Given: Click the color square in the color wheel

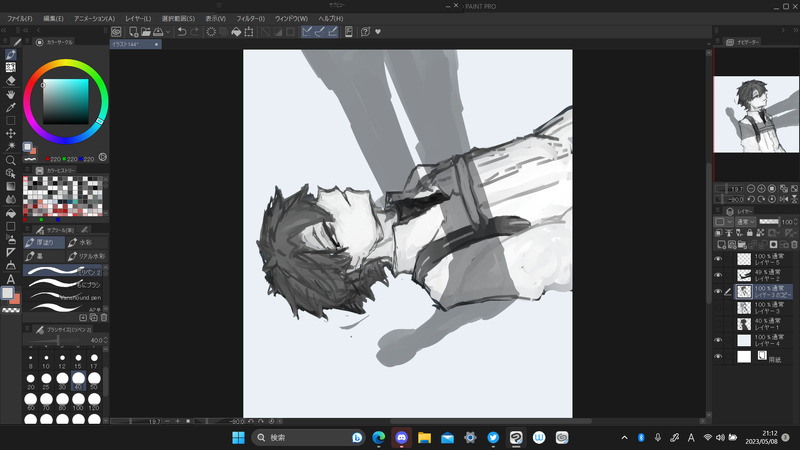Looking at the screenshot, I should pos(65,102).
